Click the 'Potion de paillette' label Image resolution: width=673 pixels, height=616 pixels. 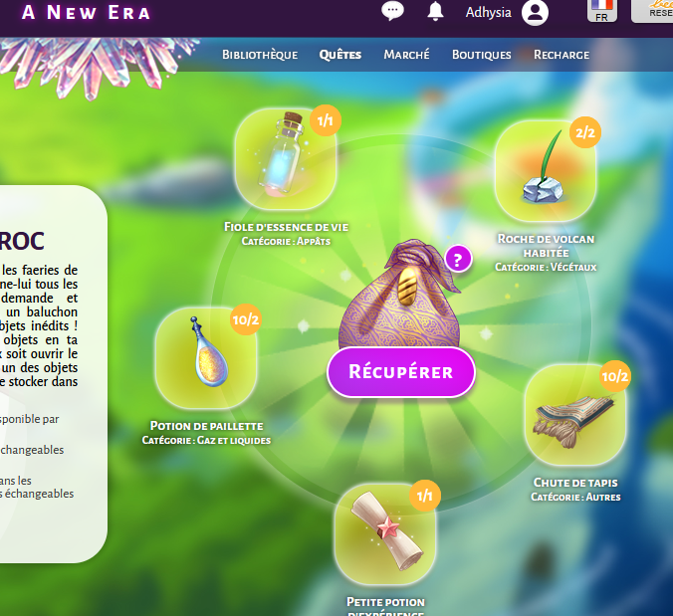pos(206,426)
